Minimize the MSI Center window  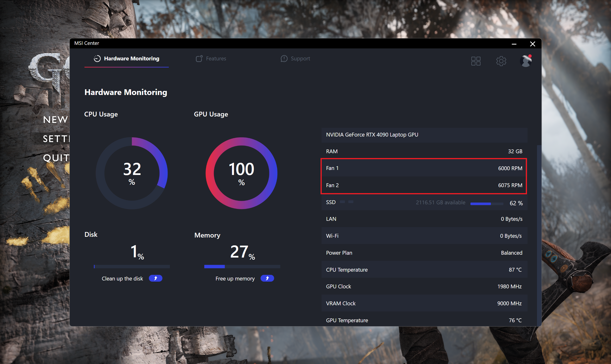(x=514, y=44)
